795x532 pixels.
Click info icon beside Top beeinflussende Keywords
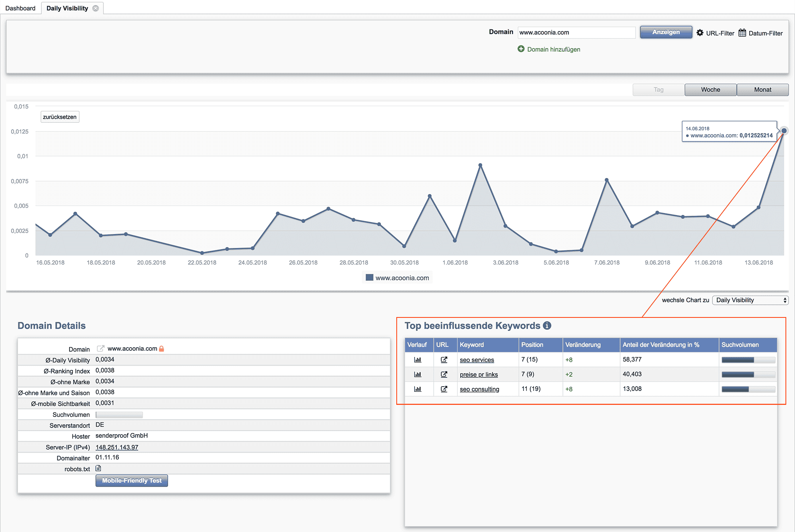click(547, 326)
